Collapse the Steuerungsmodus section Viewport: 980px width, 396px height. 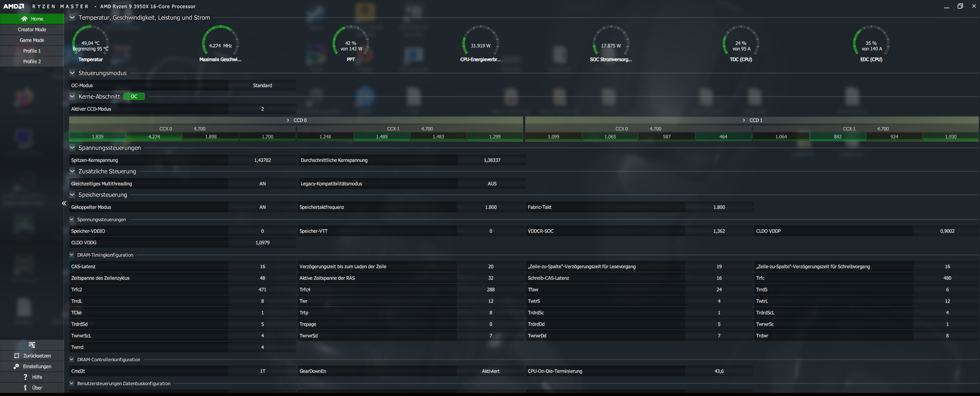point(72,73)
